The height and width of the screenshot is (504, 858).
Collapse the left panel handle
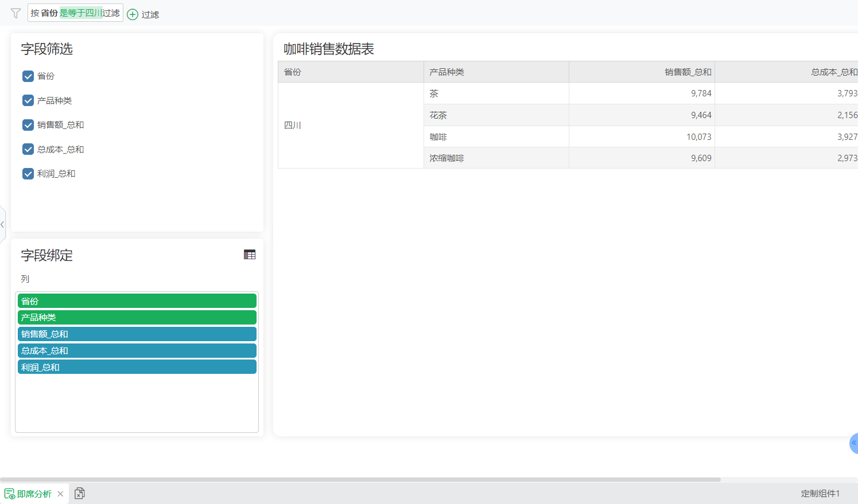(2, 225)
